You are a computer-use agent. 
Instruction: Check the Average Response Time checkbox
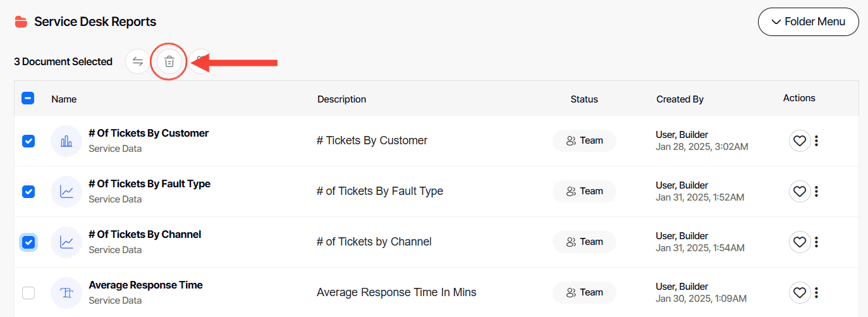click(28, 292)
